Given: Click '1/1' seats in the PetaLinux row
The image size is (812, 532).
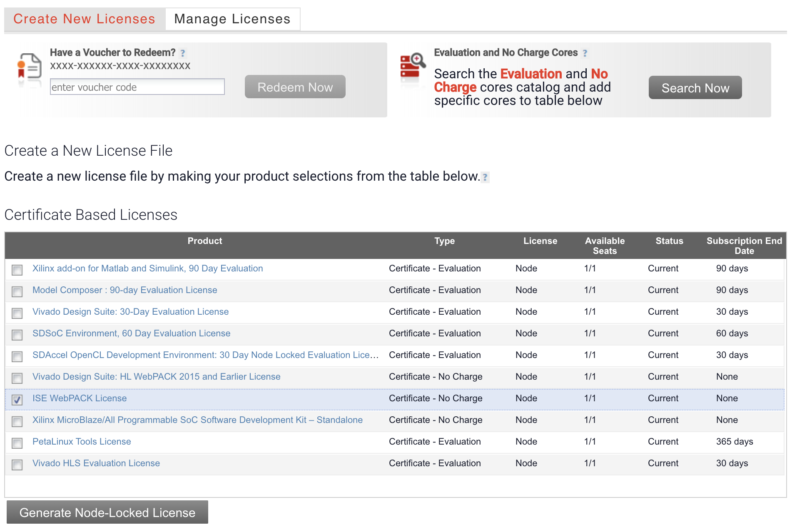Looking at the screenshot, I should 590,442.
